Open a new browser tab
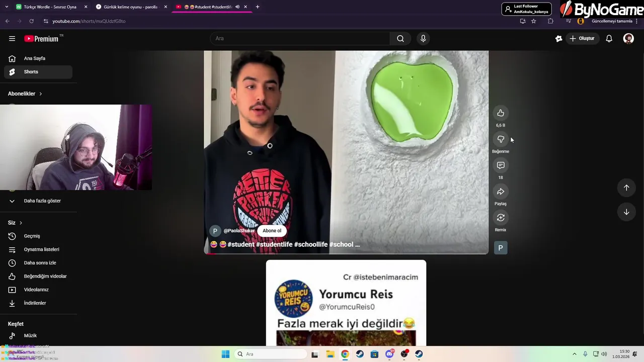The image size is (644, 362). (x=258, y=7)
